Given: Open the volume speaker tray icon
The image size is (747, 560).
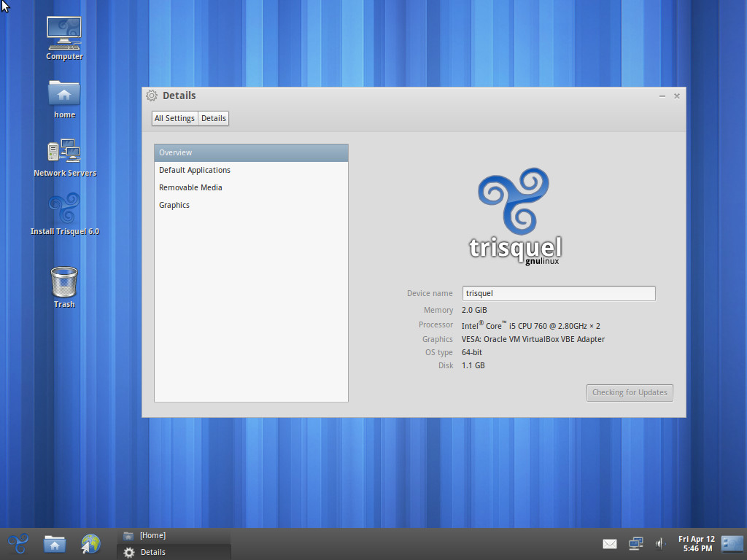Looking at the screenshot, I should tap(660, 544).
